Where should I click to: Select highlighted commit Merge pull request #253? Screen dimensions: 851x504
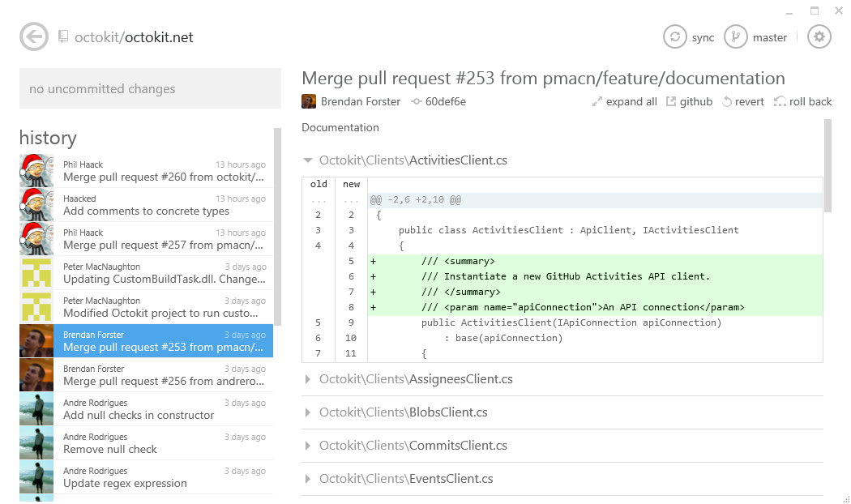[146, 340]
